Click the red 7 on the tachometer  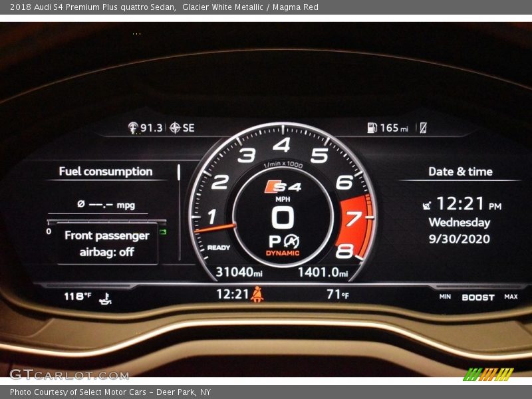click(x=353, y=218)
